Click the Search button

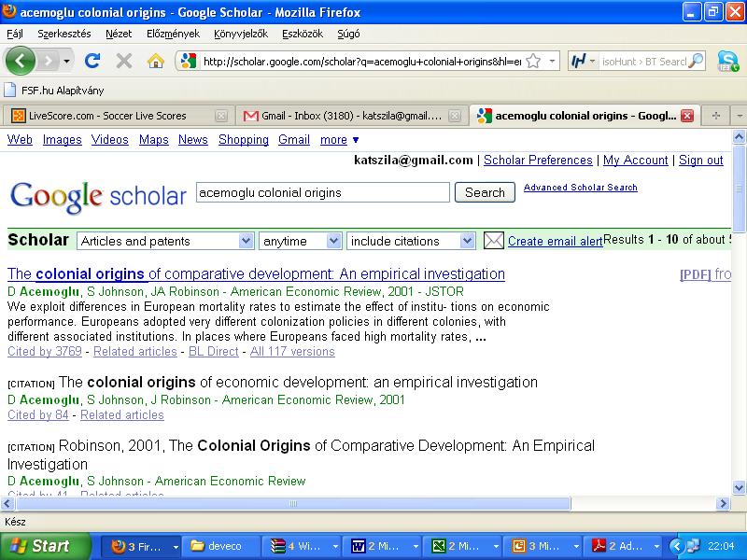tap(485, 192)
